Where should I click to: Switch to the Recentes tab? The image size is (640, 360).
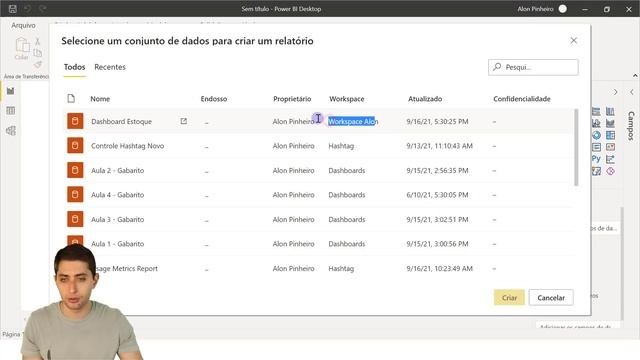tap(110, 67)
